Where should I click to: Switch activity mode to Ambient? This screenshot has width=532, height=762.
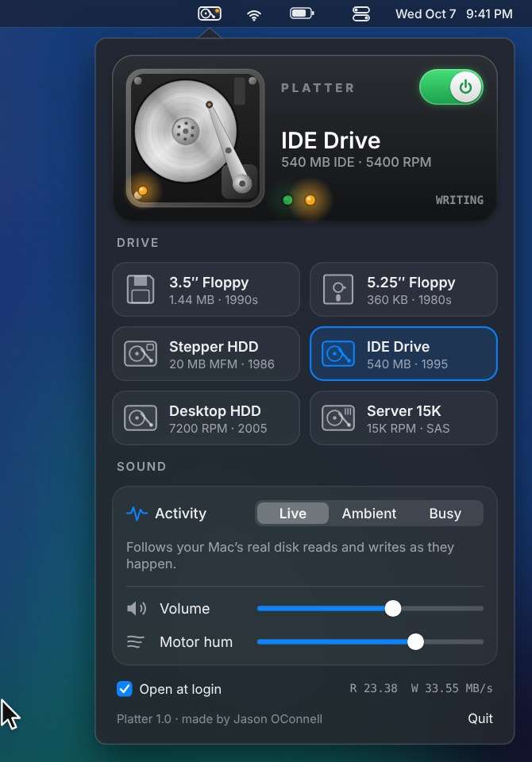click(369, 514)
